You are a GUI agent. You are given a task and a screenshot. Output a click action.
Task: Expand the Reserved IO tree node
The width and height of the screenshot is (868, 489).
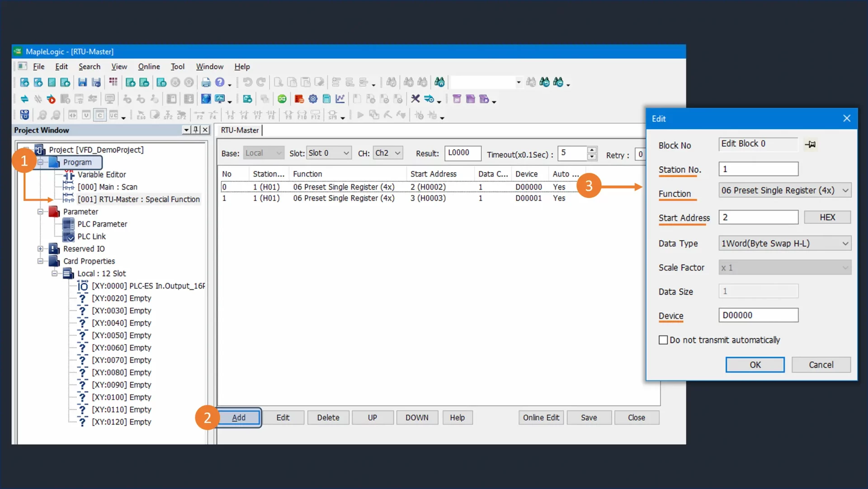[x=40, y=249]
